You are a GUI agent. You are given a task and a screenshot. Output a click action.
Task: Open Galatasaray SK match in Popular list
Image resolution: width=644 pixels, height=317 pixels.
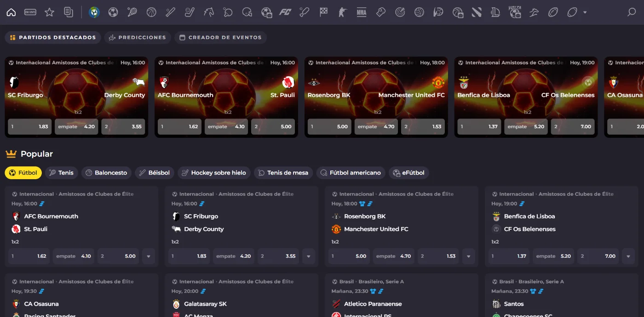pos(205,304)
